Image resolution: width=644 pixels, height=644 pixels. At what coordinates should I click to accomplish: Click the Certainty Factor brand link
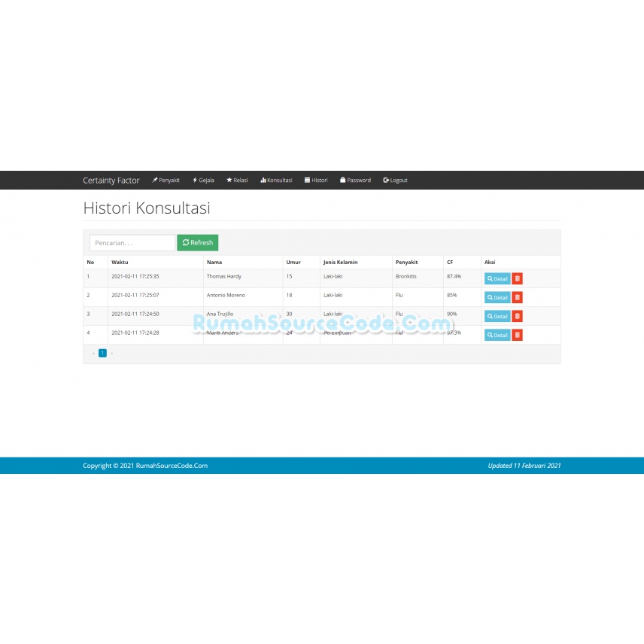pyautogui.click(x=111, y=181)
